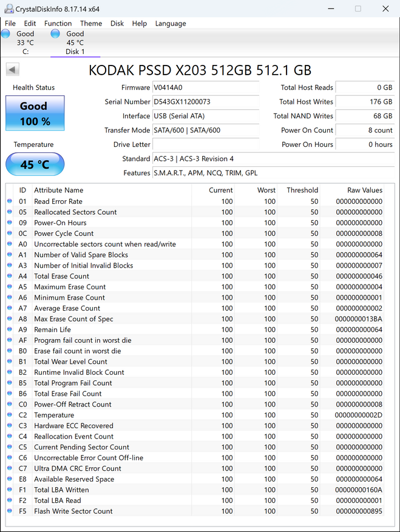The image size is (400, 532).
Task: Open the Theme menu
Action: pyautogui.click(x=91, y=23)
